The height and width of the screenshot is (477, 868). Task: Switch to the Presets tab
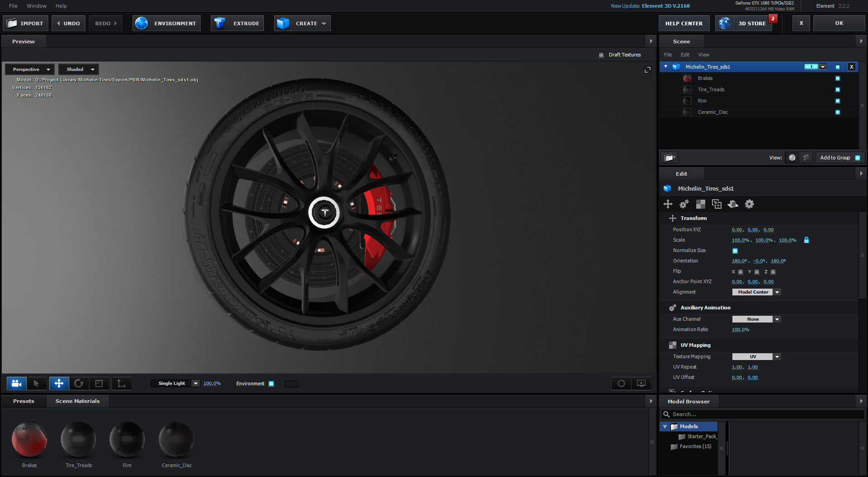coord(24,401)
